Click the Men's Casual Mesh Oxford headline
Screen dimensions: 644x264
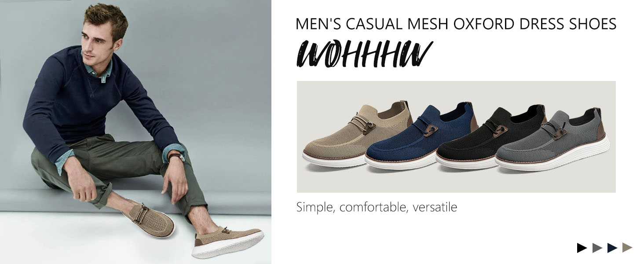(x=456, y=24)
